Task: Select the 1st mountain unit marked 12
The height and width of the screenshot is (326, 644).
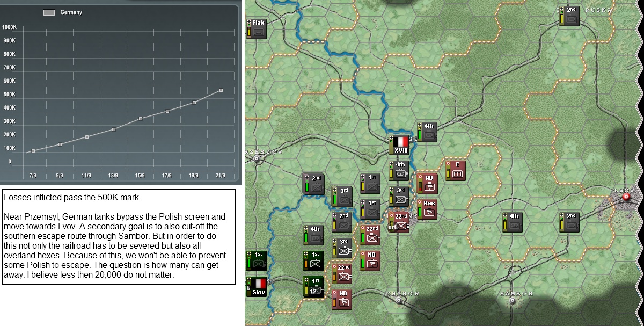Action: pyautogui.click(x=313, y=286)
